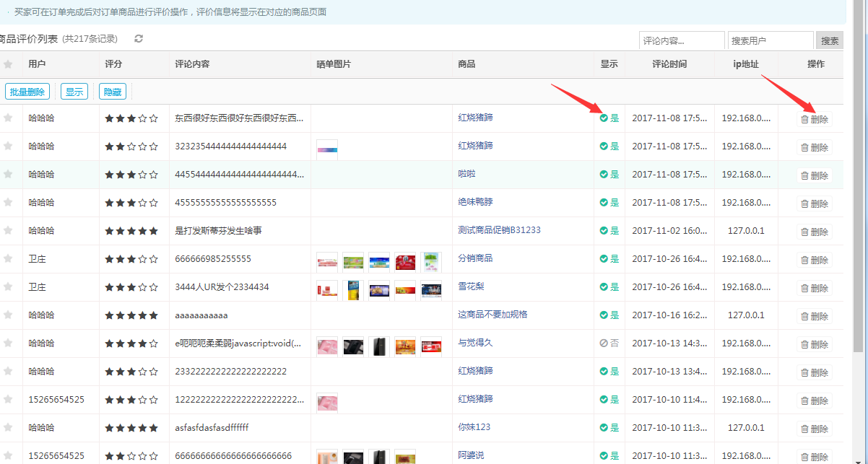Image resolution: width=868 pixels, height=464 pixels.
Task: Toggle the 否 display status for 与觉得久 review
Action: coord(609,343)
